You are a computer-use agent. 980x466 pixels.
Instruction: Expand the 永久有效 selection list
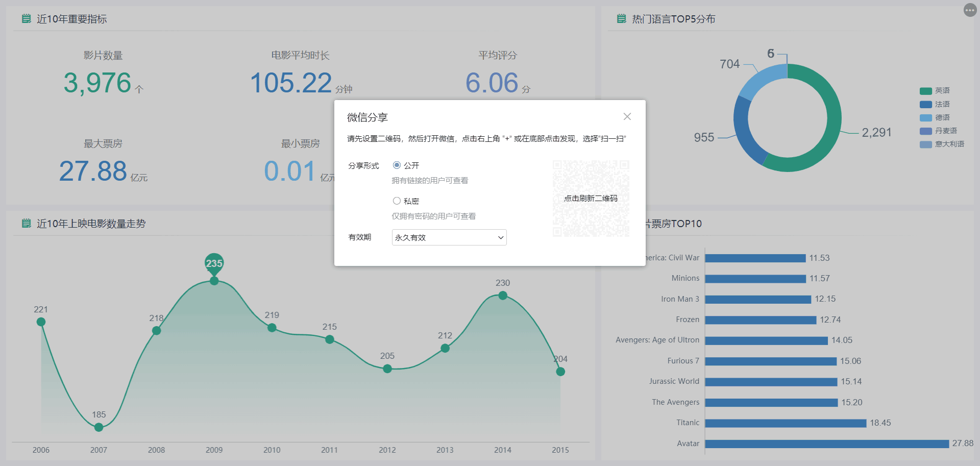pos(449,237)
